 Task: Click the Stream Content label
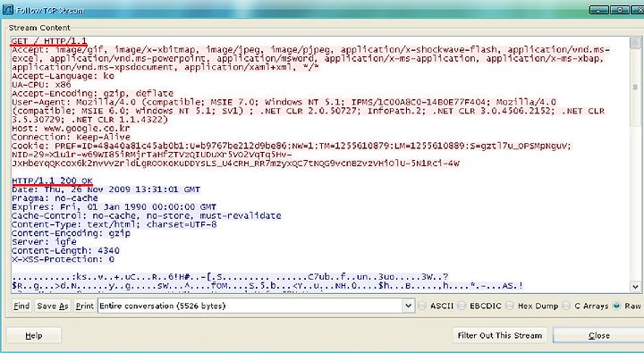39,28
